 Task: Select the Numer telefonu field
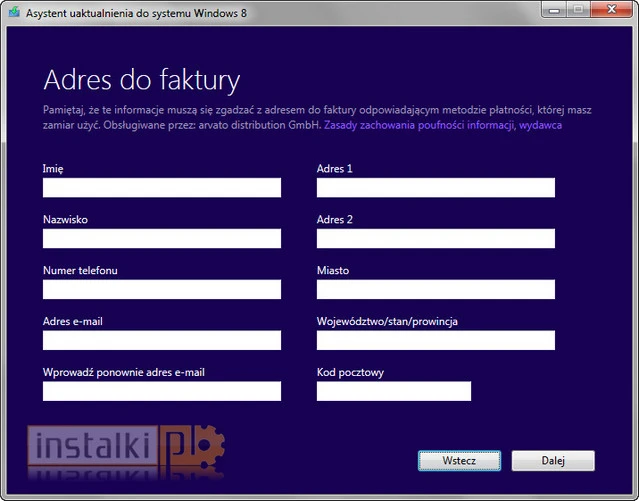click(x=162, y=289)
